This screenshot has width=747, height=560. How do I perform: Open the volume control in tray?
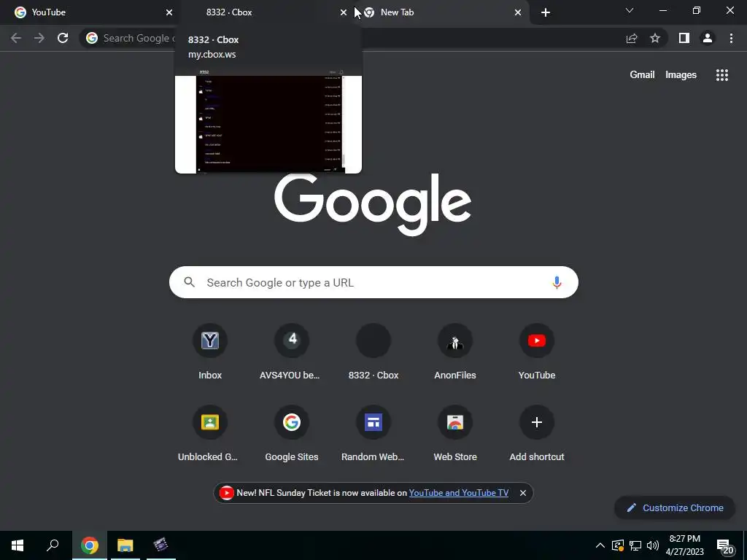[x=653, y=545]
